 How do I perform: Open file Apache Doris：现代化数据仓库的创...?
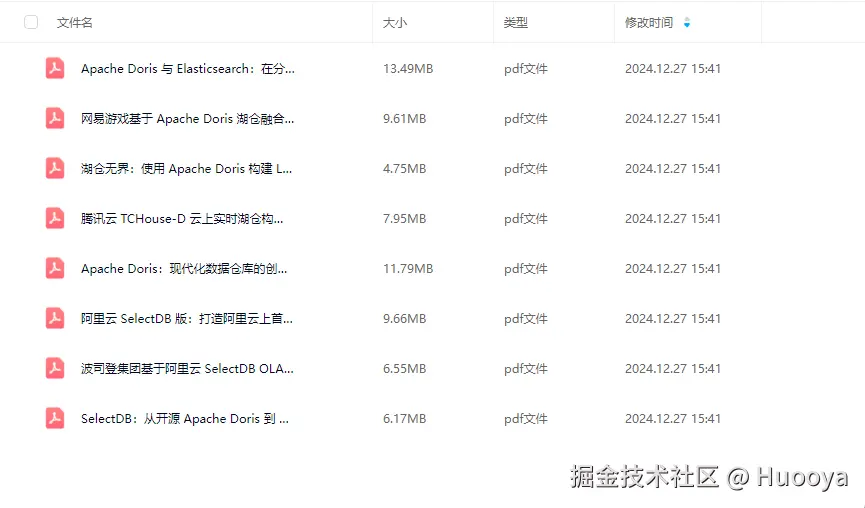[184, 269]
